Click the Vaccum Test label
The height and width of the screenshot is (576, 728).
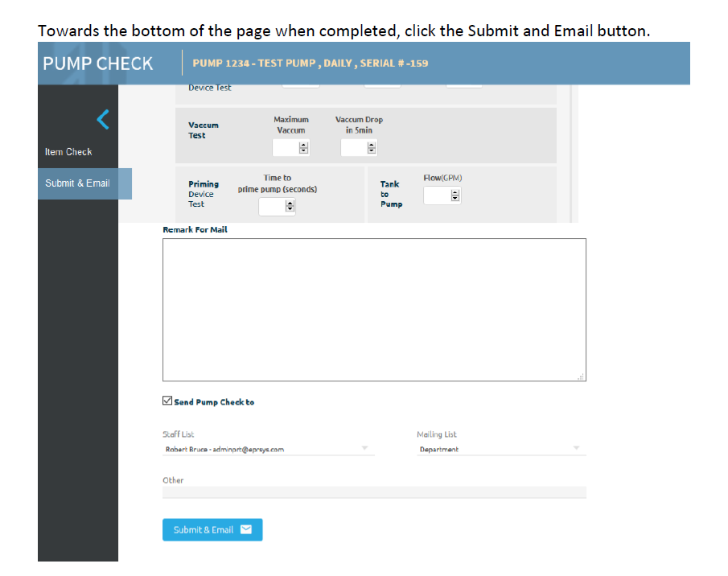pos(204,130)
